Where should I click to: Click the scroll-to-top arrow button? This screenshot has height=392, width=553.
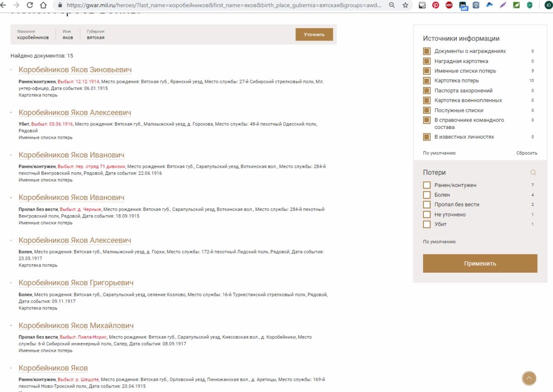click(x=529, y=378)
